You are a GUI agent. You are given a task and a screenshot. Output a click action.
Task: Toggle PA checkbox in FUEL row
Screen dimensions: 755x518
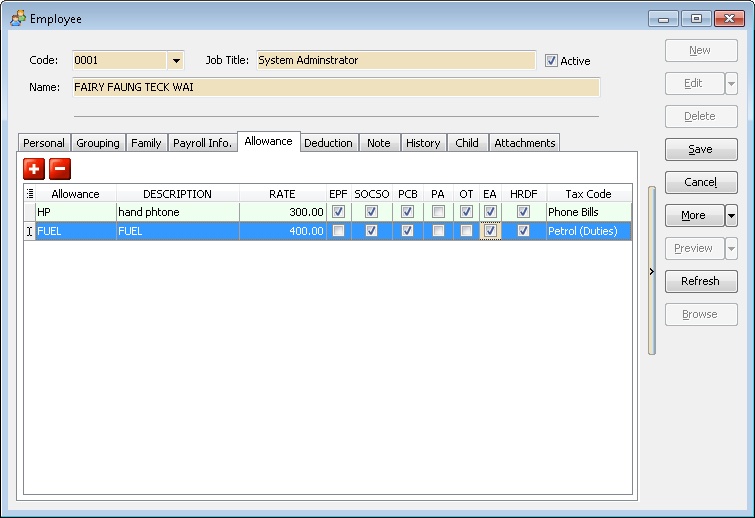(x=438, y=231)
